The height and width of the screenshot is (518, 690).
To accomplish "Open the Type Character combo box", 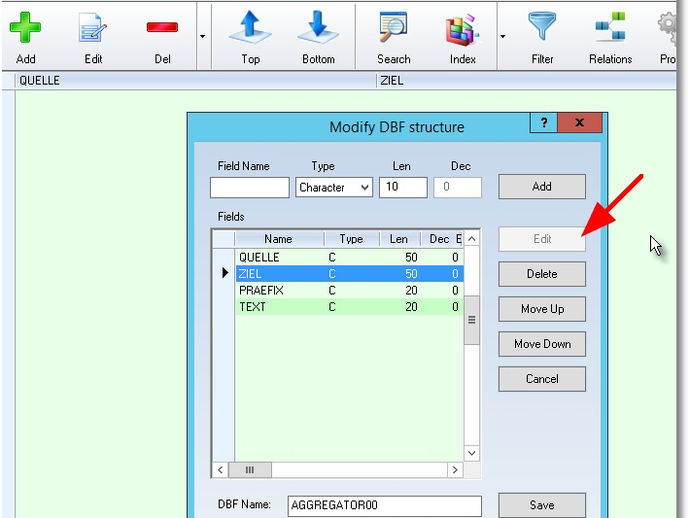I will [x=334, y=187].
